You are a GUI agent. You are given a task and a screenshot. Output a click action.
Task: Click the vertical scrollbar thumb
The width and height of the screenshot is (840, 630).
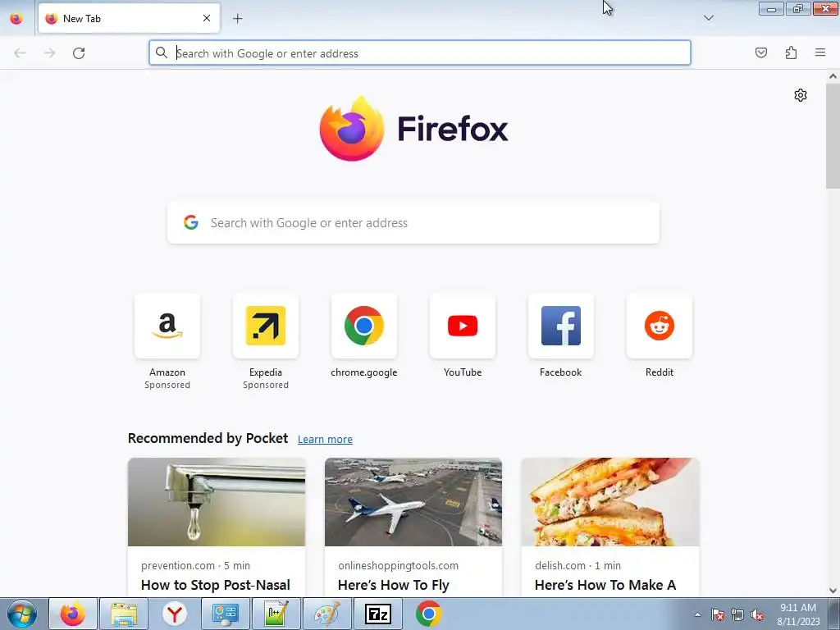[833, 136]
